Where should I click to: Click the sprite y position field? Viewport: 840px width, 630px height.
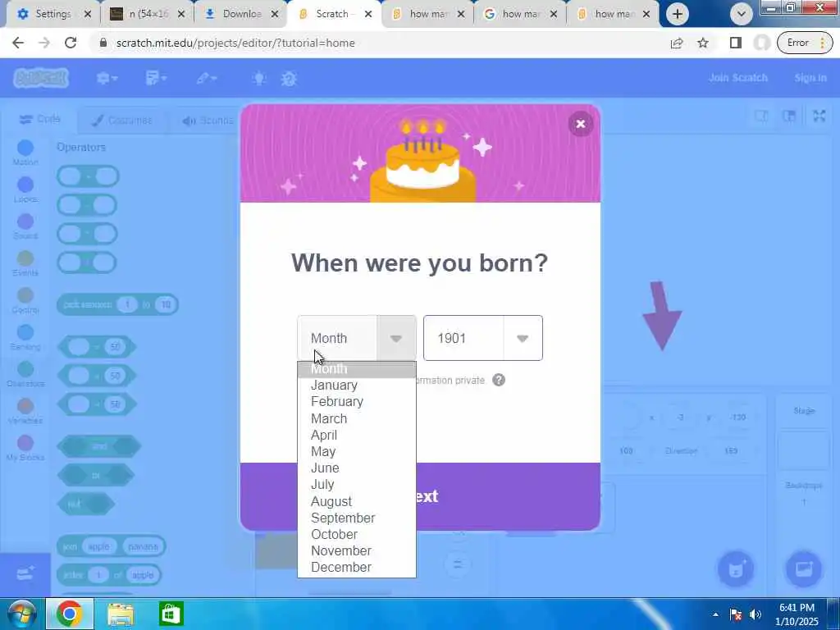737,418
